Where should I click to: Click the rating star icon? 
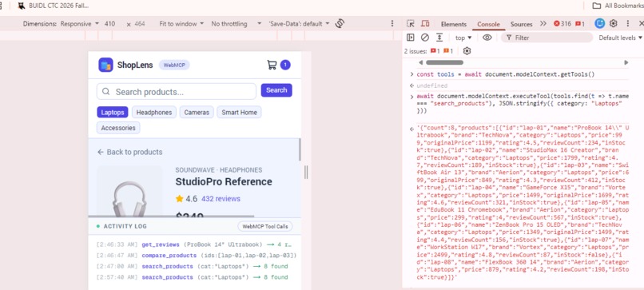pyautogui.click(x=180, y=199)
